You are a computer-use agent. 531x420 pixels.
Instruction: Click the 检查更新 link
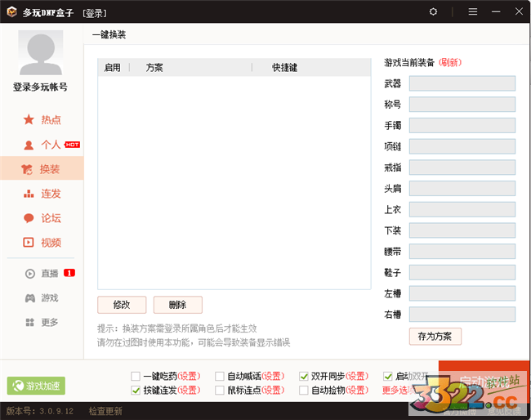pos(105,411)
